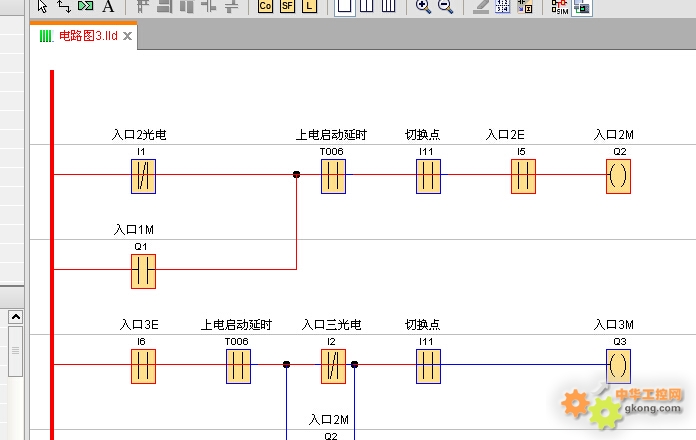Click the convert diagram icon
Viewport: 696px width, 440px height.
click(525, 6)
